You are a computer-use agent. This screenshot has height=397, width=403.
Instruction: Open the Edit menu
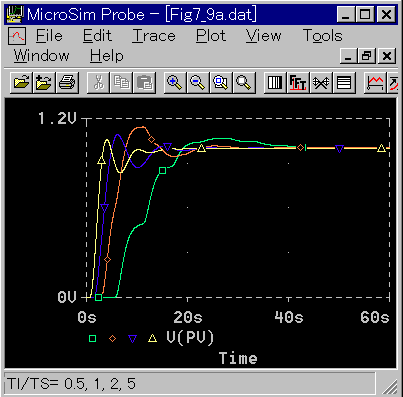point(97,36)
